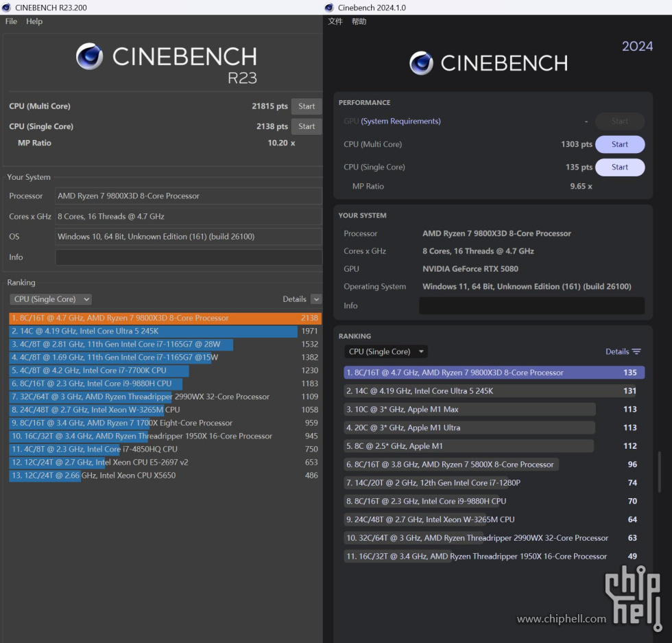This screenshot has height=643, width=672.
Task: Select R23 rank 5 Core i7-7700K row
Action: pyautogui.click(x=165, y=371)
